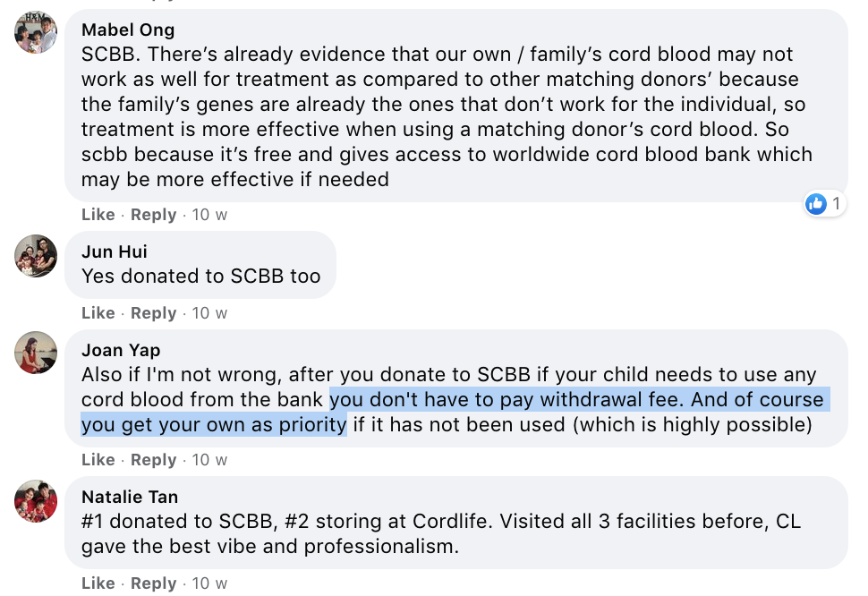Open Joan Yap's profile picture

click(x=36, y=353)
